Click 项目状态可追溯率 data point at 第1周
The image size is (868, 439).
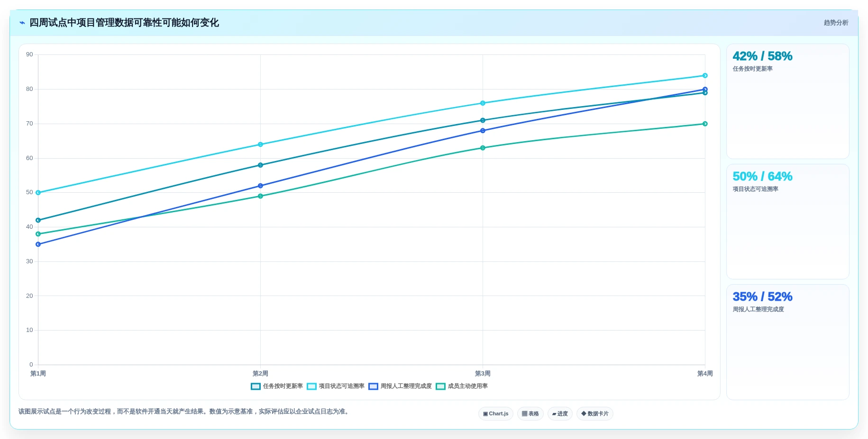coord(38,193)
